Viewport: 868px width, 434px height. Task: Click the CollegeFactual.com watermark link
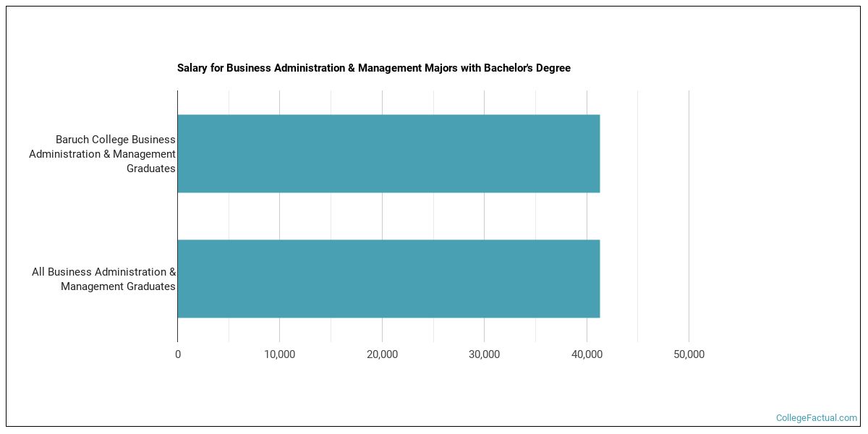(x=816, y=418)
